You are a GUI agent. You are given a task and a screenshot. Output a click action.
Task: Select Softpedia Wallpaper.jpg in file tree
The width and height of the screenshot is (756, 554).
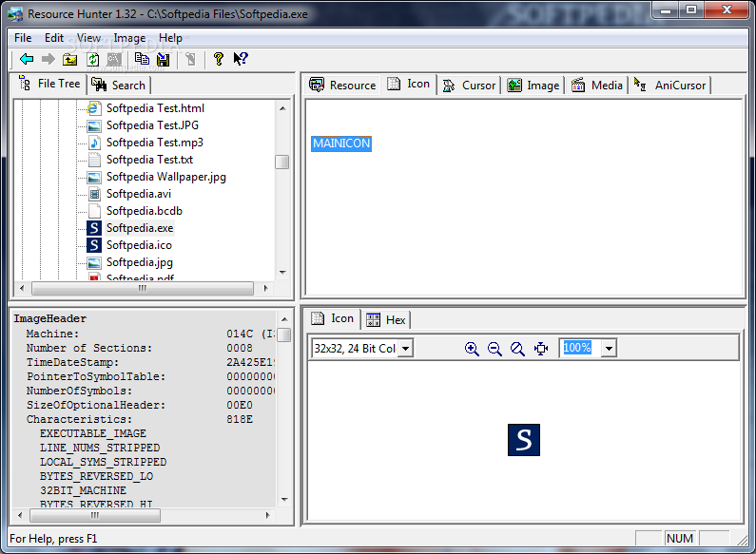click(165, 177)
